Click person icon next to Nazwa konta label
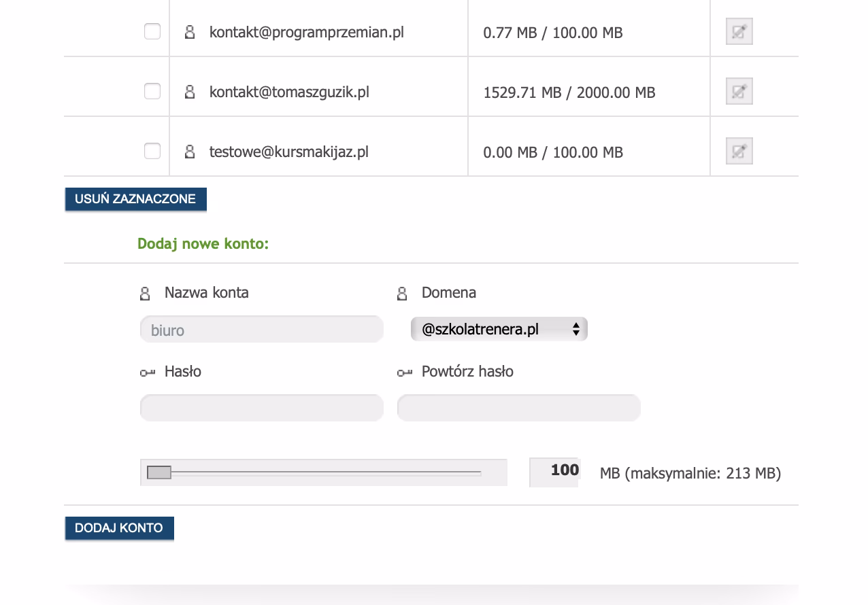 click(x=145, y=292)
